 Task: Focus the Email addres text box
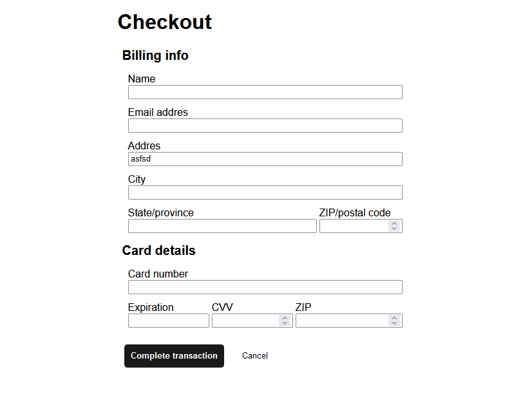click(265, 126)
